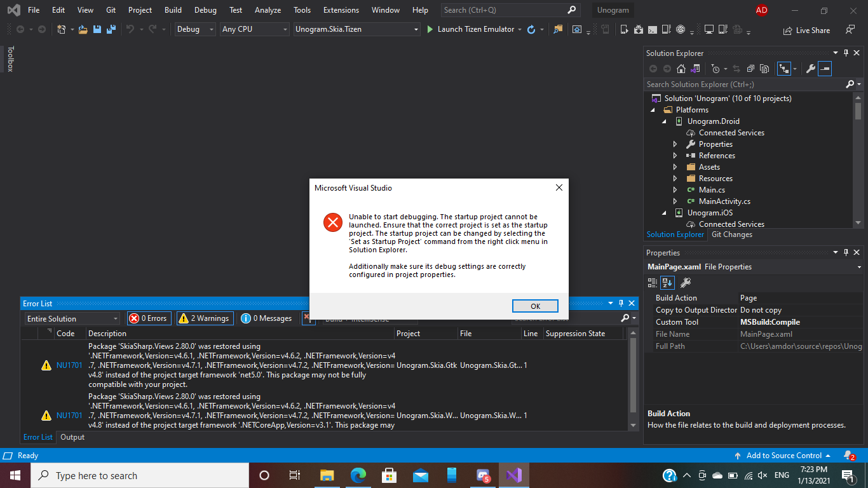Open the Launch Tizen Emulator dropdown arrow

click(520, 29)
